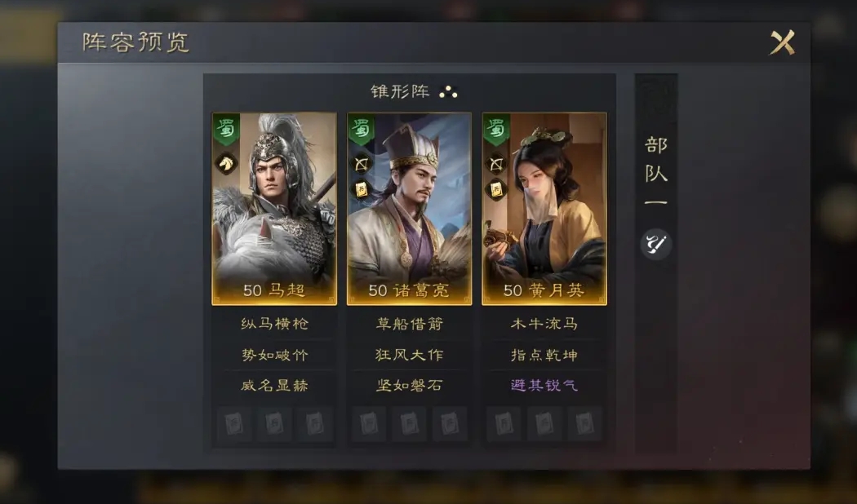Image resolution: width=857 pixels, height=504 pixels.
Task: Click the archer bow icon on 诸葛亮 card
Action: (x=361, y=163)
